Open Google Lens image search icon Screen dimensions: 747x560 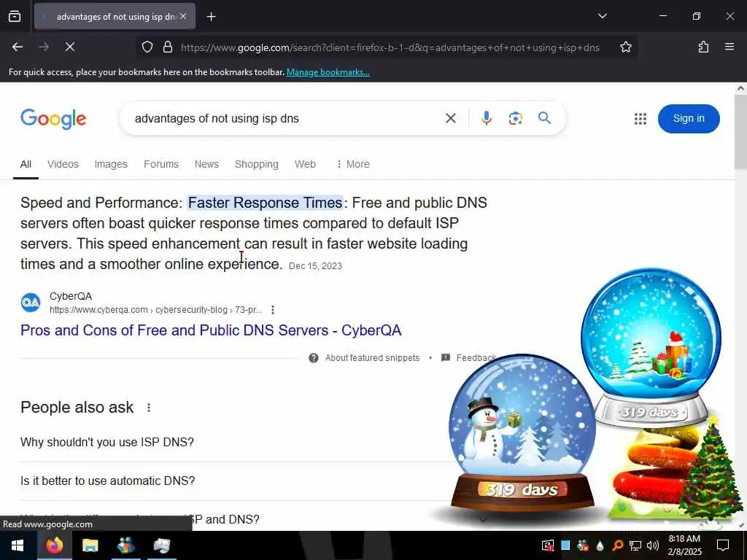click(x=516, y=118)
